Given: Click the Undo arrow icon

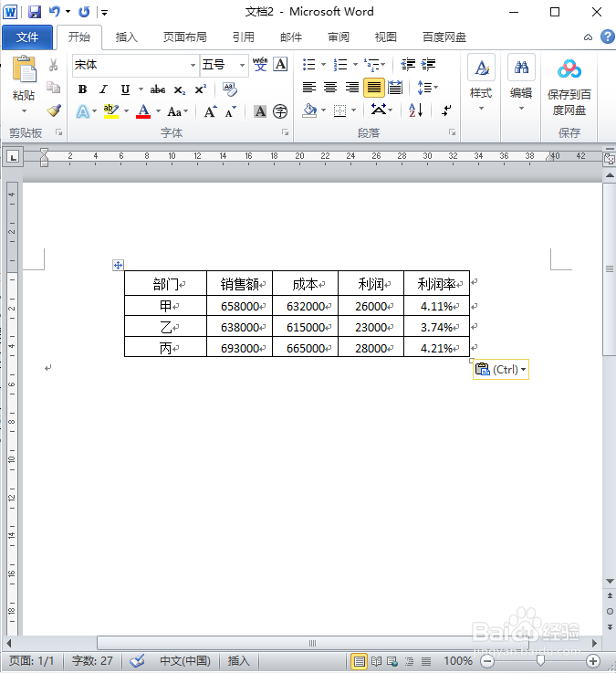Looking at the screenshot, I should click(55, 12).
